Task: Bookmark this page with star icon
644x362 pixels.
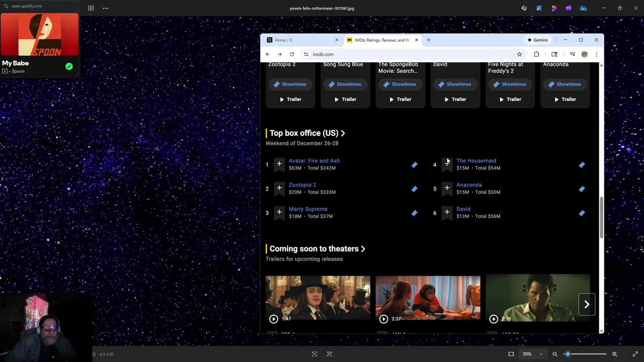Action: point(519,54)
